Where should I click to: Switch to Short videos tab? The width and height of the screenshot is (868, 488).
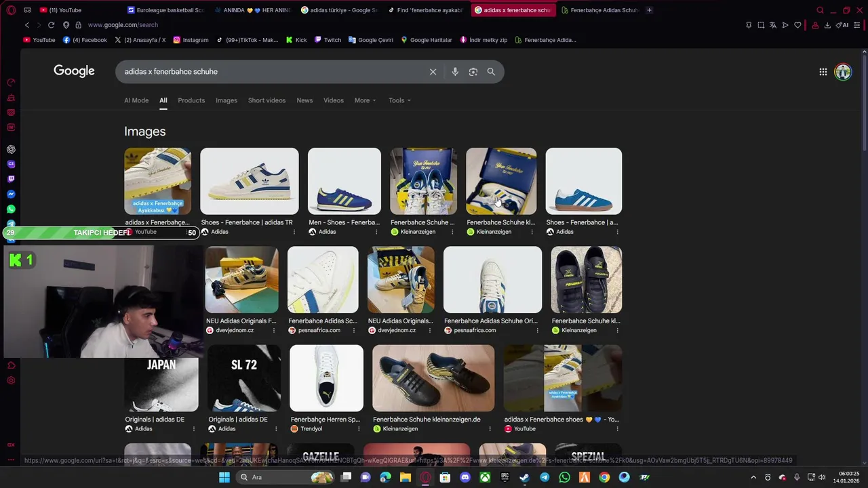267,100
